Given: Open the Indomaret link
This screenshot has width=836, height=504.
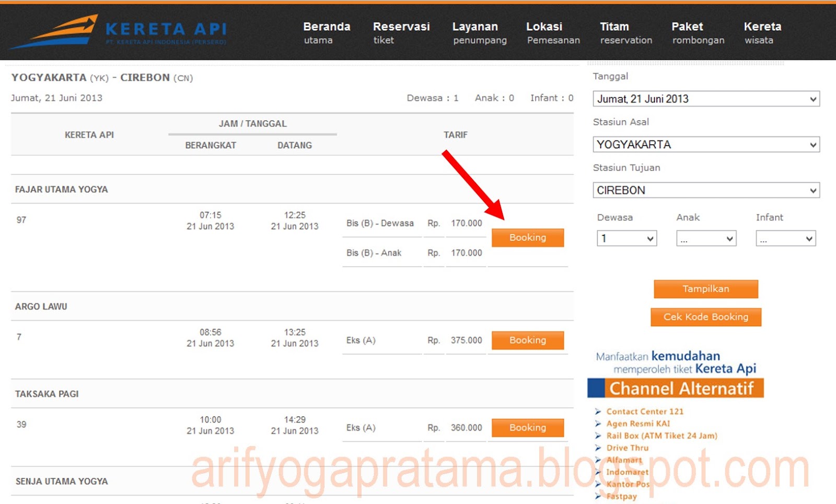Looking at the screenshot, I should 628,472.
